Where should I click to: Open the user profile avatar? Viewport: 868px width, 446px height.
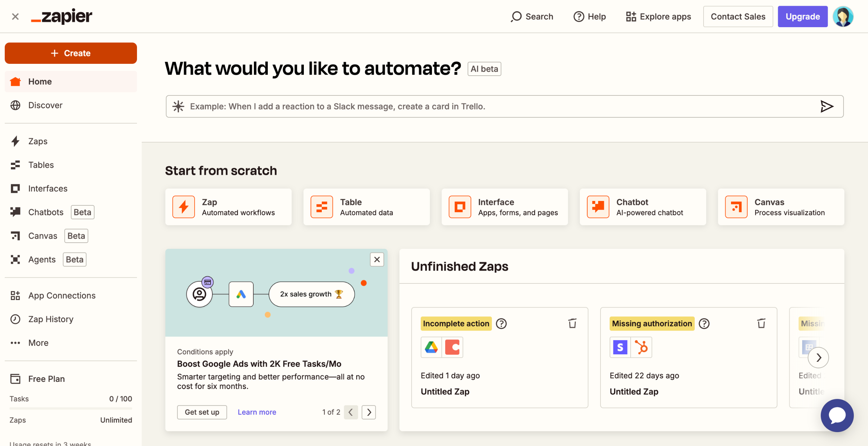point(843,17)
